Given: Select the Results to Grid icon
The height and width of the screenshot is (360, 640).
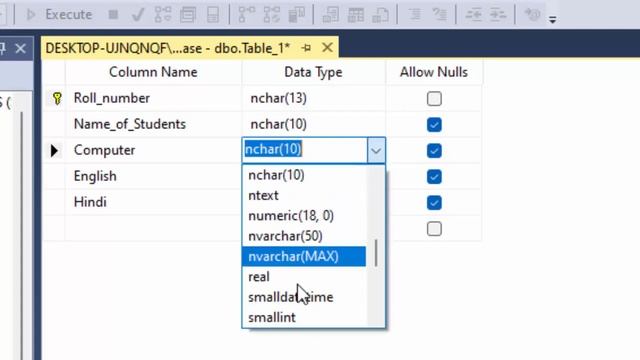Looking at the screenshot, I should pos(356,15).
